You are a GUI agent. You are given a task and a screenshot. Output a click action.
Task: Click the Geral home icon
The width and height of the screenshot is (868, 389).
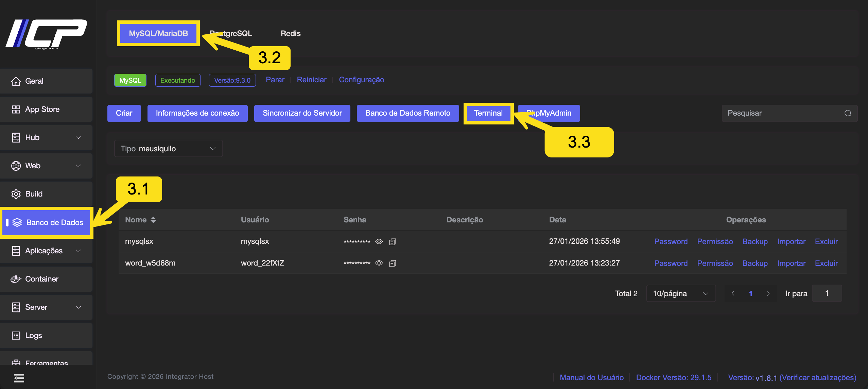[x=16, y=81]
